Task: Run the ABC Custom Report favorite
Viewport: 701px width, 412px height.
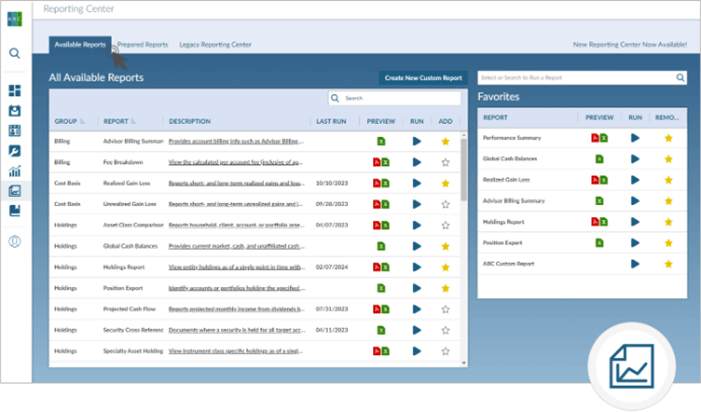Action: [635, 264]
